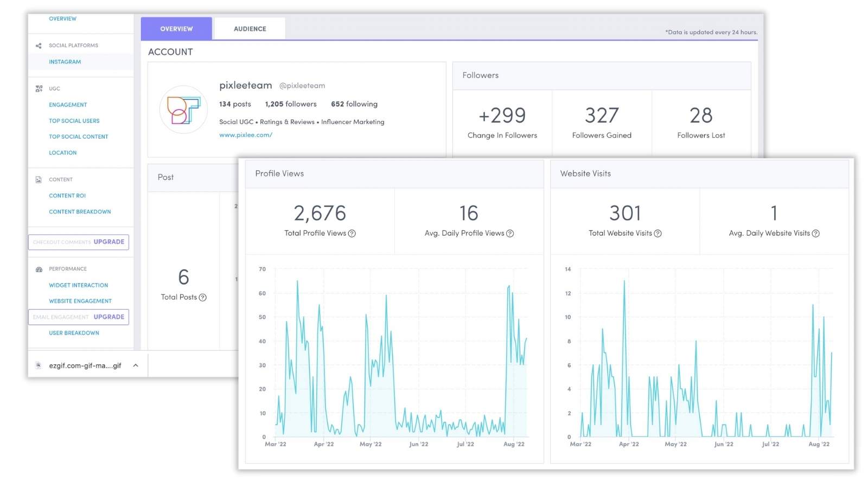The width and height of the screenshot is (868, 488).
Task: Click the help icon next to Total Posts
Action: (203, 298)
